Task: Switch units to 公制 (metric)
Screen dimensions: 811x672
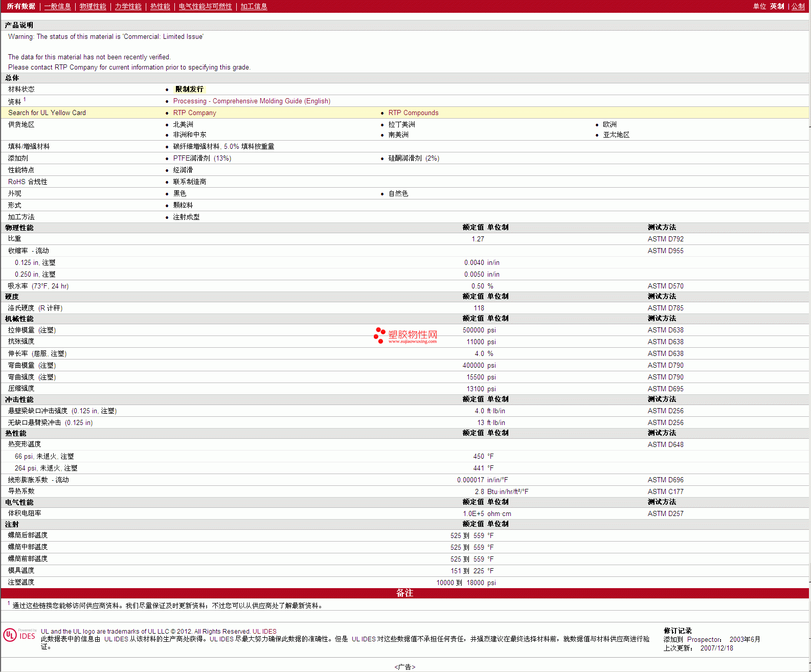Action: pos(798,6)
